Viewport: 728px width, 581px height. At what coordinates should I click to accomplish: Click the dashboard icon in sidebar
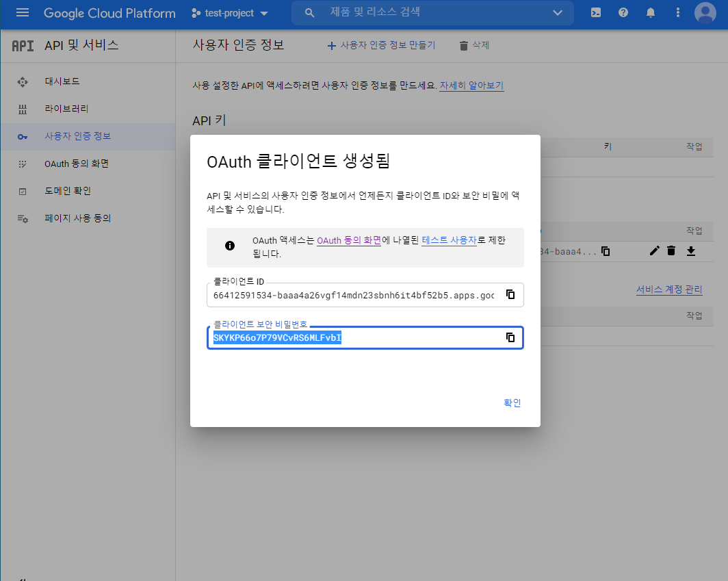coord(23,82)
